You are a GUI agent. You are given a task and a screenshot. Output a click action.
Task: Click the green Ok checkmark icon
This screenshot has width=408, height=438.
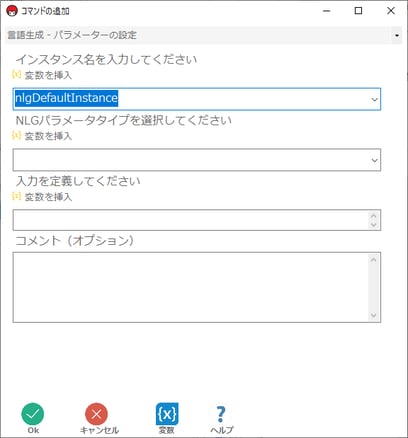(x=33, y=414)
